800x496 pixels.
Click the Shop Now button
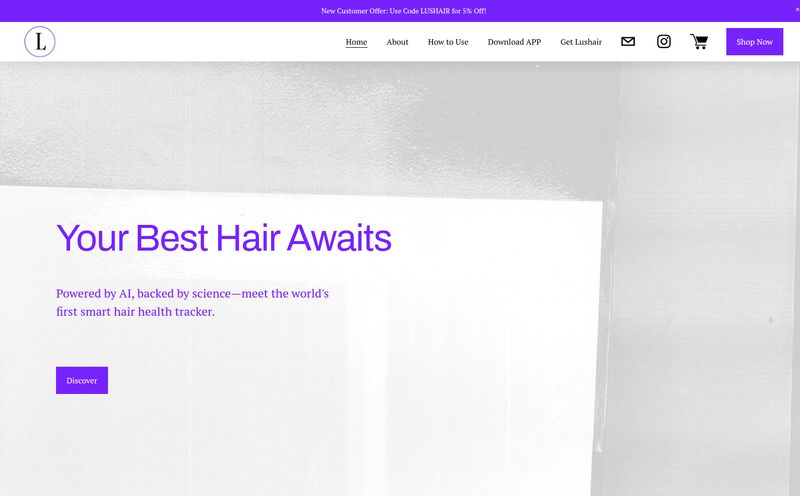[x=755, y=42]
